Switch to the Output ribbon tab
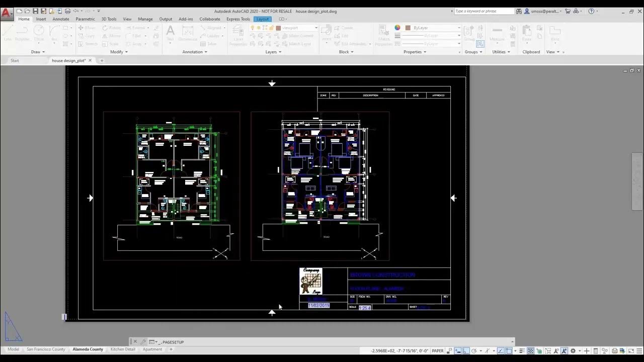Viewport: 644px width, 362px height. [x=166, y=19]
